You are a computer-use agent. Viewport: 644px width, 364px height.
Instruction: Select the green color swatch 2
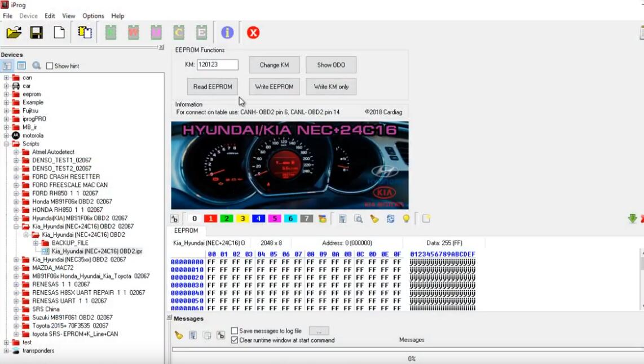tap(226, 219)
